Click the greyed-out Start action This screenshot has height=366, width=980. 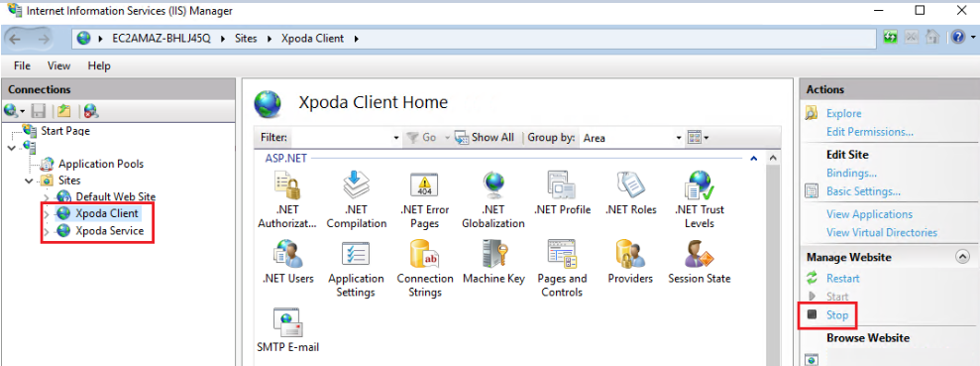pos(837,297)
